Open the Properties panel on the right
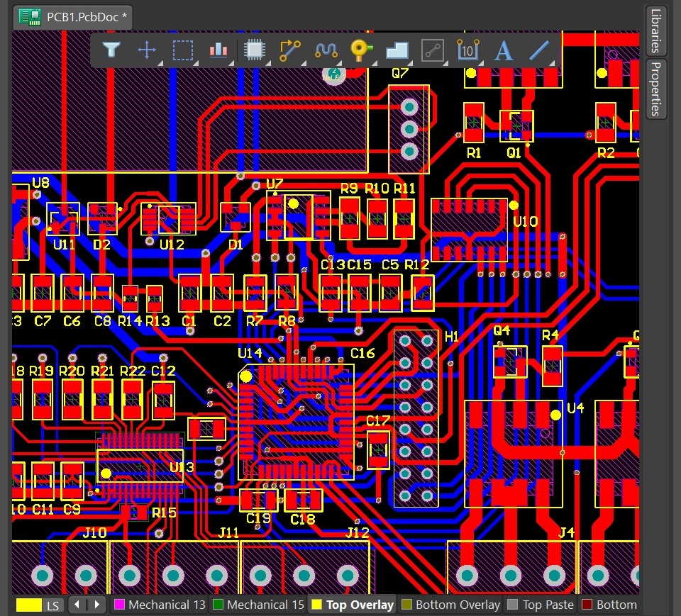The height and width of the screenshot is (616, 681). 655,86
